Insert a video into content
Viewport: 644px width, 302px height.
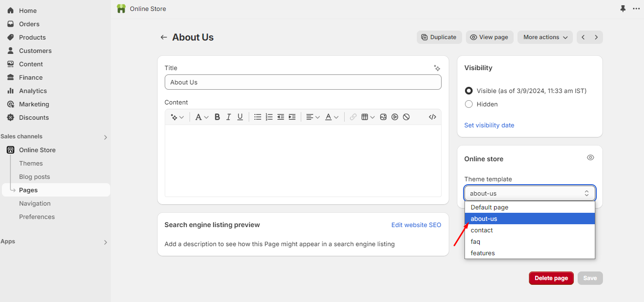395,117
